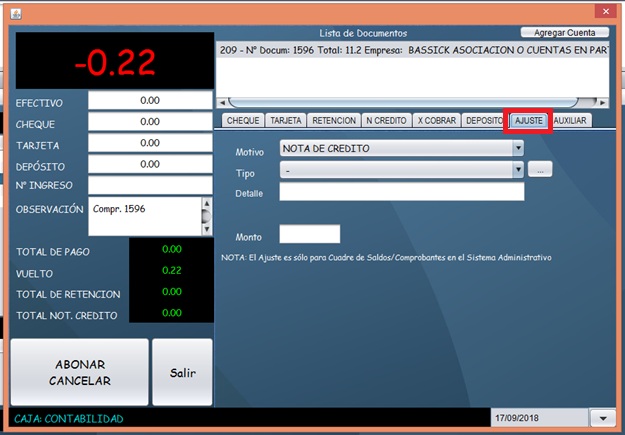This screenshot has width=625, height=435.
Task: Switch to the AUXILIAR tab
Action: [570, 120]
